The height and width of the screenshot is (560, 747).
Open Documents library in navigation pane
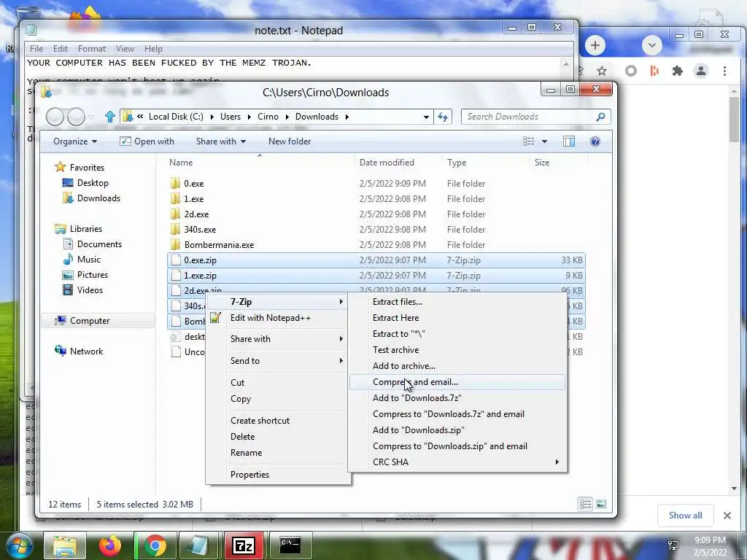click(x=93, y=244)
